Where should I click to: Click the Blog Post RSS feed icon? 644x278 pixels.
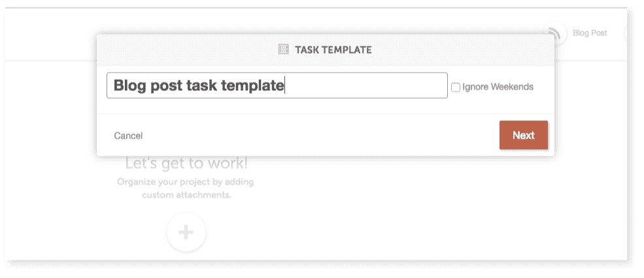pyautogui.click(x=554, y=33)
